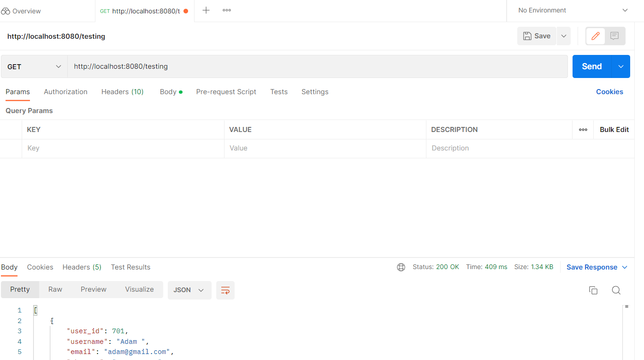Open the Headers (10) request tab

[122, 91]
